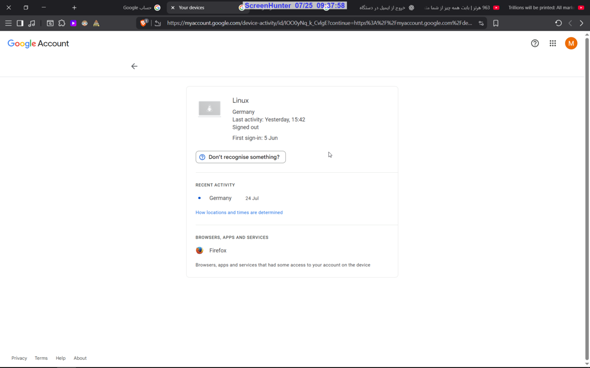Open Google Account help question-mark icon
The height and width of the screenshot is (368, 590).
pyautogui.click(x=535, y=43)
